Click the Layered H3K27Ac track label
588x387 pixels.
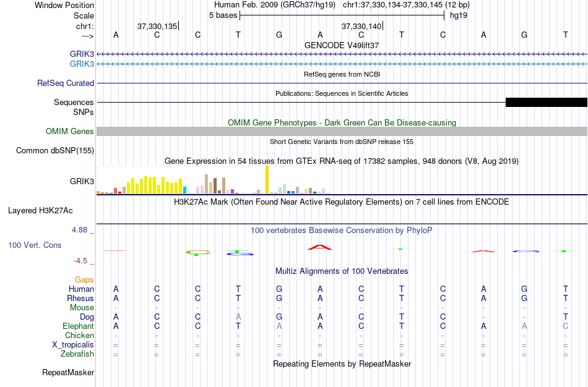pos(40,211)
